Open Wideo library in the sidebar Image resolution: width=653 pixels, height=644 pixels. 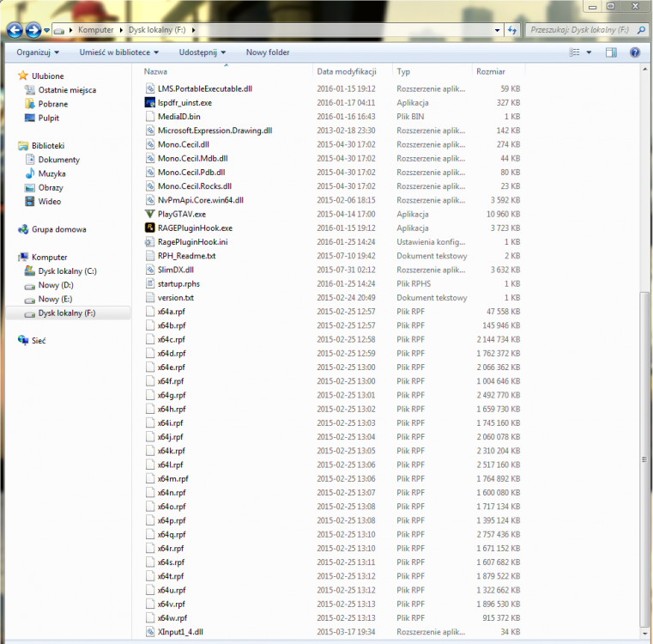[x=50, y=201]
